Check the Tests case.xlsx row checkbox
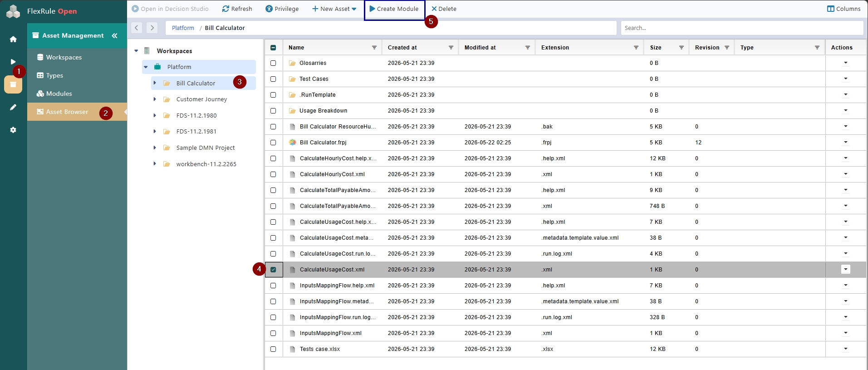The image size is (868, 370). pos(273,349)
